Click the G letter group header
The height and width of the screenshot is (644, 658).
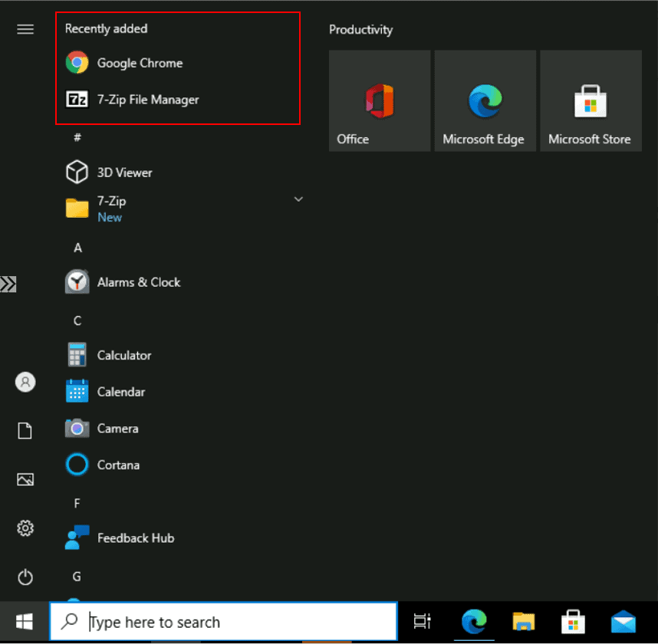(x=77, y=577)
